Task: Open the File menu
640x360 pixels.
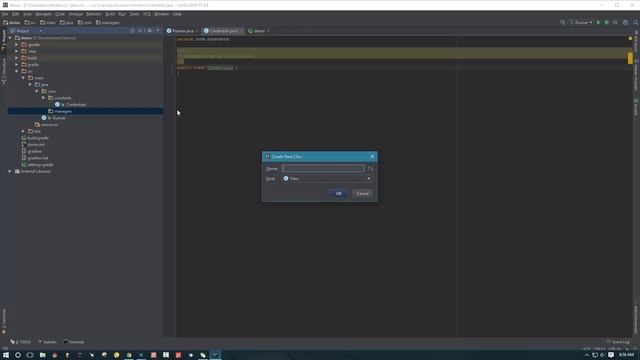Action: 5,14
